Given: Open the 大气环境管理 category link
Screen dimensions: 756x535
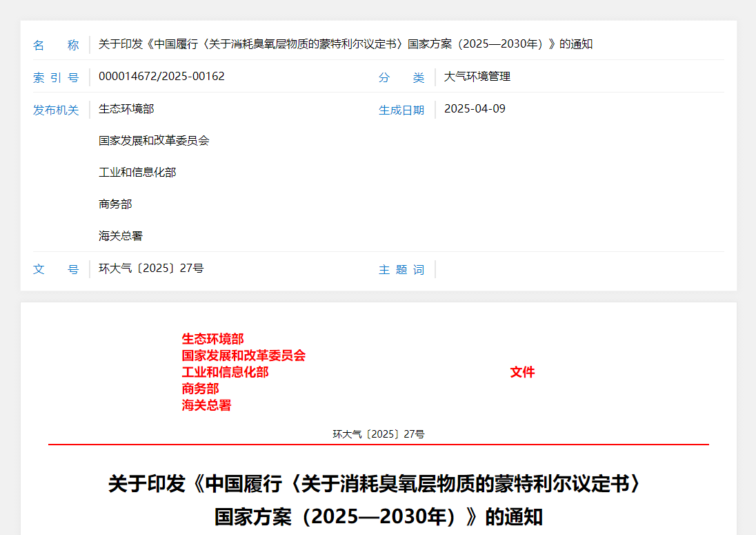Looking at the screenshot, I should point(477,77).
